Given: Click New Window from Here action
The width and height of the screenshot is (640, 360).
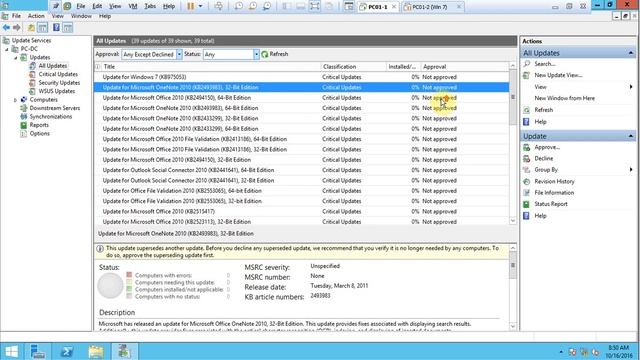Looking at the screenshot, I should click(564, 98).
